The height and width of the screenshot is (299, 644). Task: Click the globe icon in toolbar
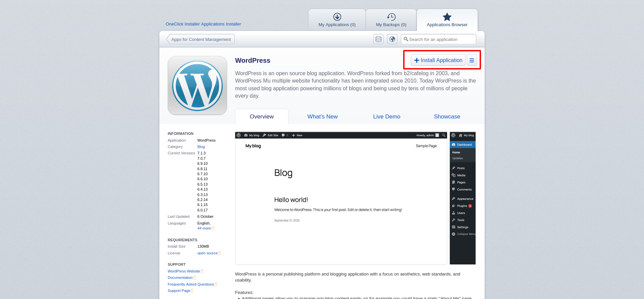392,39
